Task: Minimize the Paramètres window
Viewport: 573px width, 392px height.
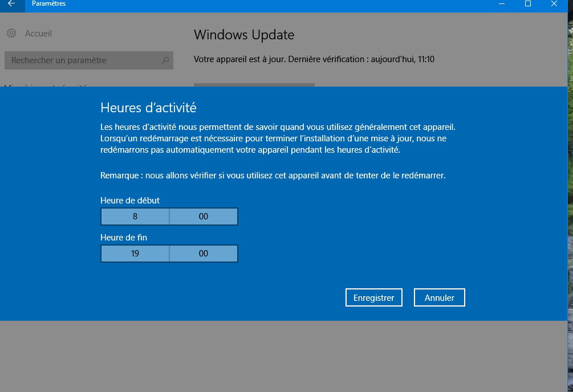Action: point(502,4)
